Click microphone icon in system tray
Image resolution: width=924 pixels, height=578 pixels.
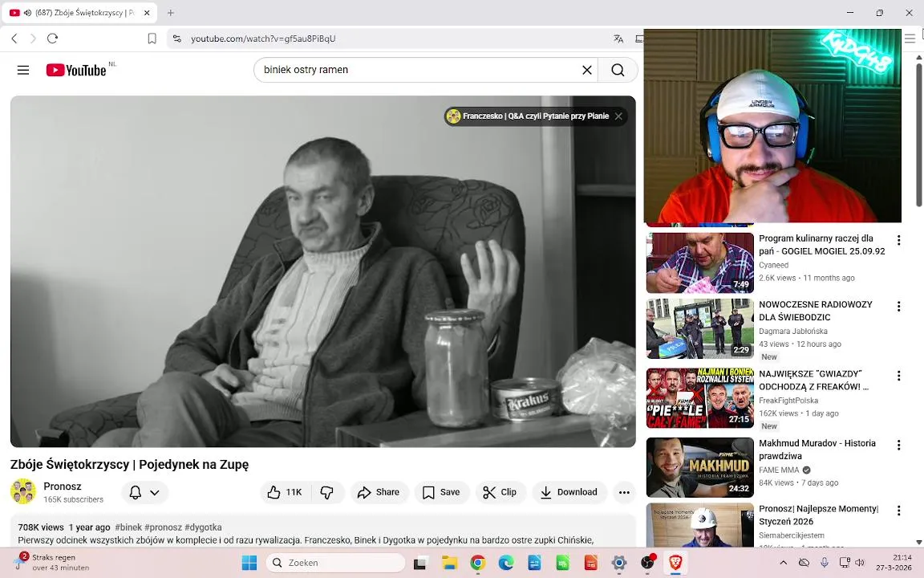[x=825, y=563]
